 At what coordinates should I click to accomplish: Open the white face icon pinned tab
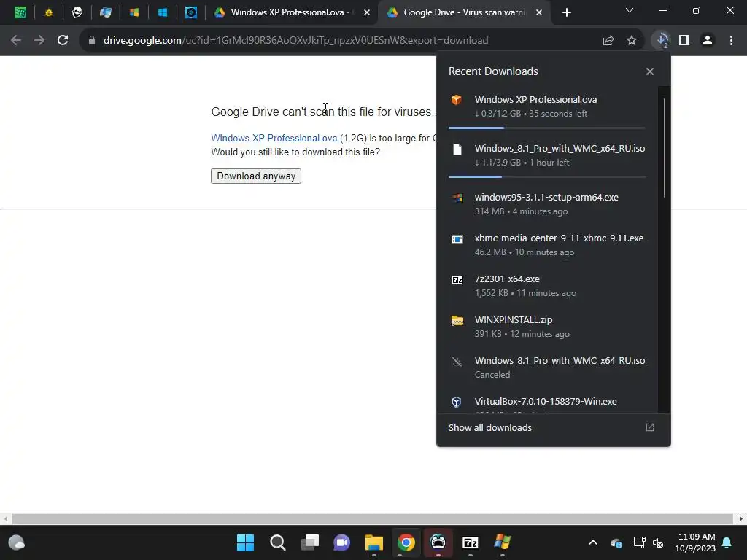point(77,12)
